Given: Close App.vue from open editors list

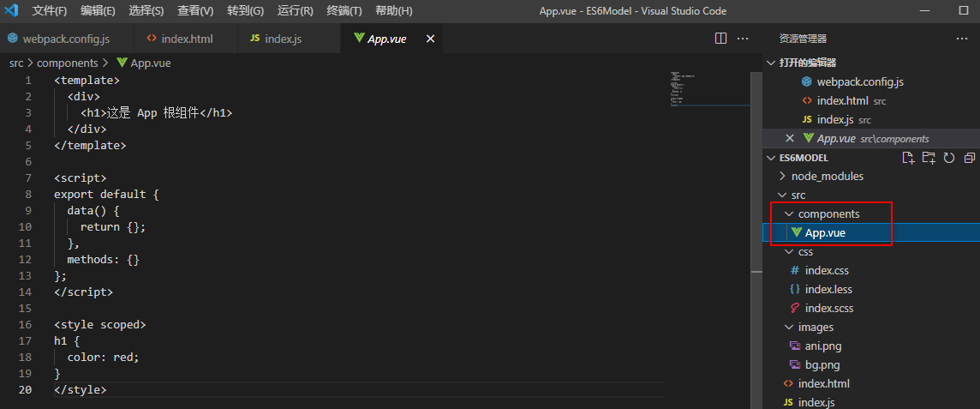Looking at the screenshot, I should (x=789, y=138).
